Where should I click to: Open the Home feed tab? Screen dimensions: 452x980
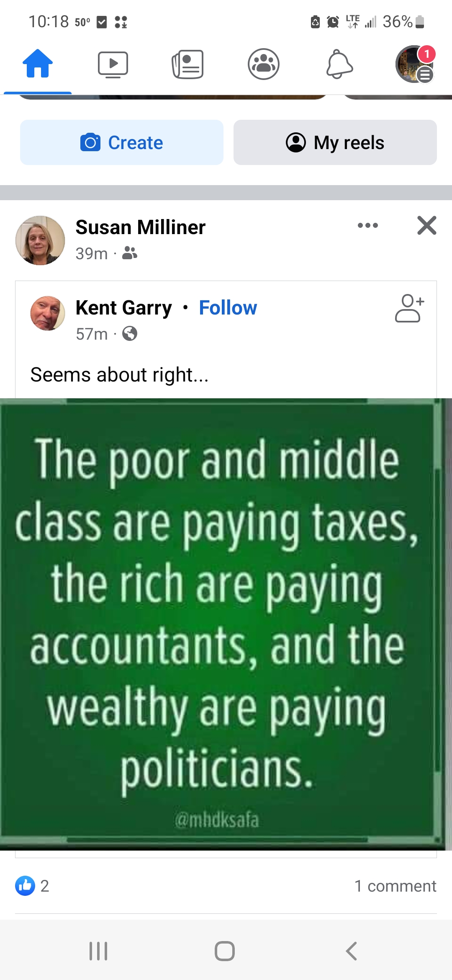(x=38, y=64)
